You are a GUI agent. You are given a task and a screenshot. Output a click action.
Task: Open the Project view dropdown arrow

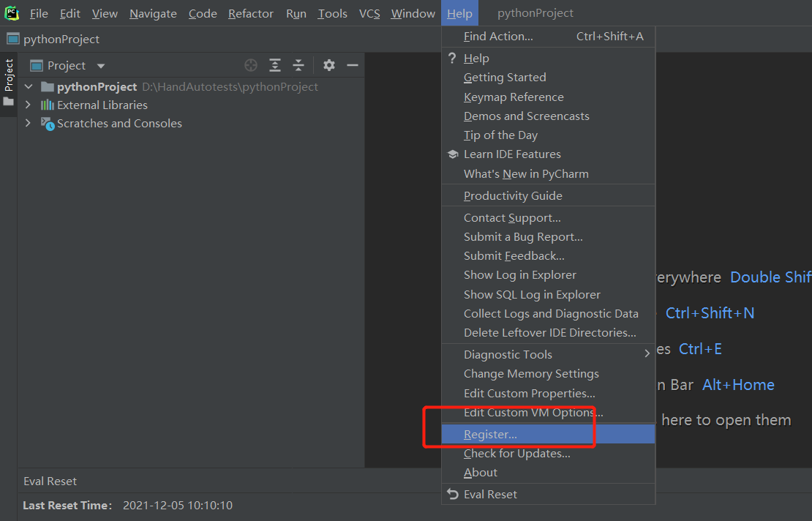[100, 67]
